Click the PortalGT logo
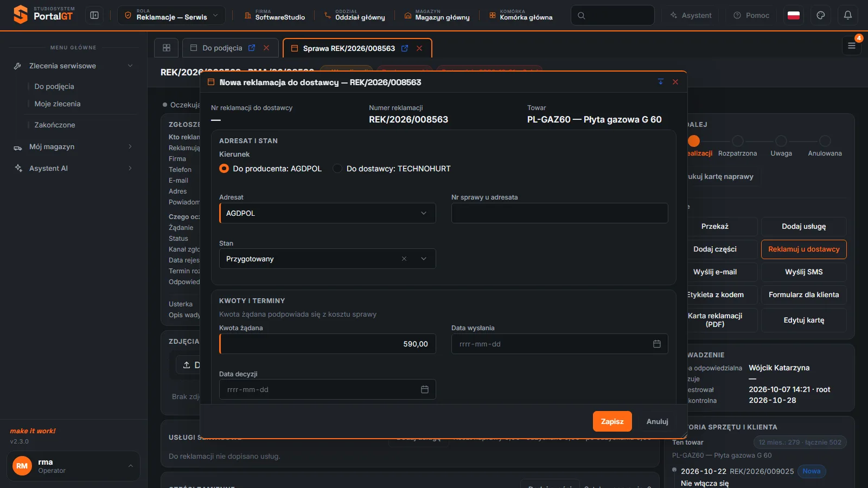 click(x=44, y=15)
